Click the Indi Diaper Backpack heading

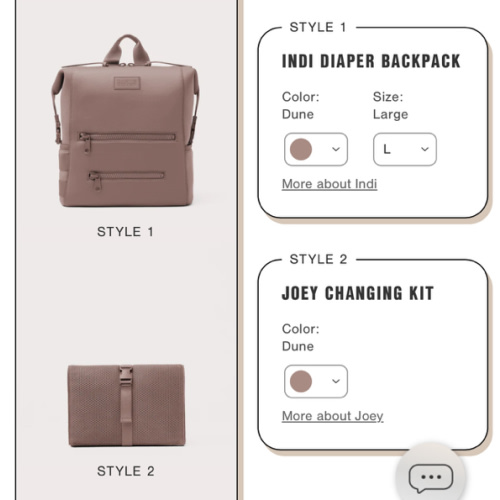[x=371, y=61]
